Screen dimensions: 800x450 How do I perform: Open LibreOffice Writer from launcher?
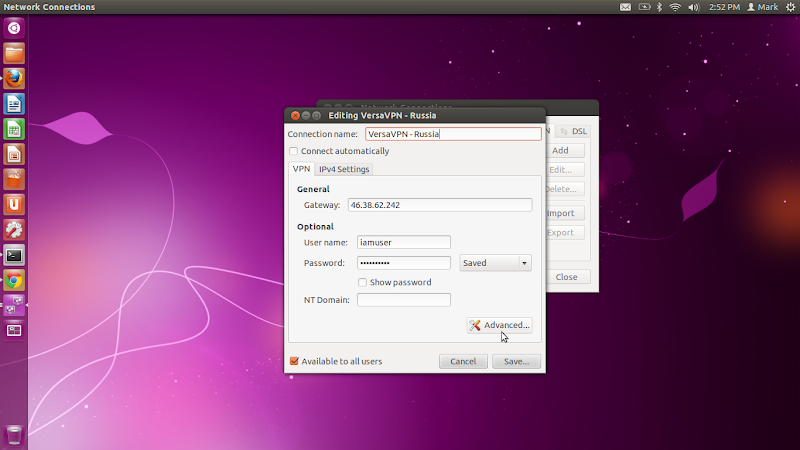(14, 104)
